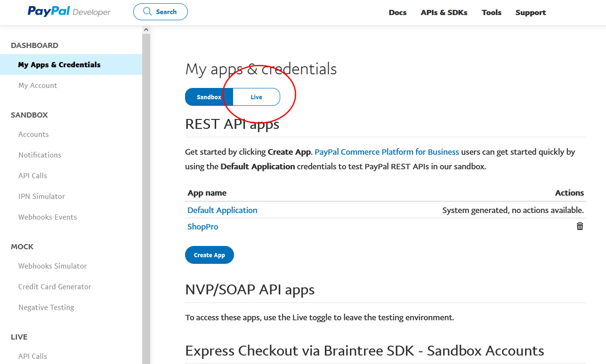Click the Create App button
Viewport: 606px width, 364px height.
(210, 255)
